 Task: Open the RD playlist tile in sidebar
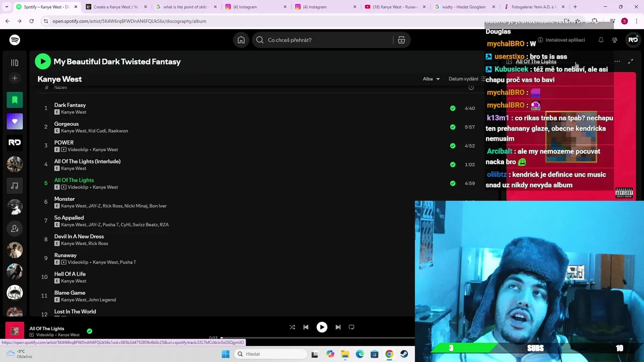[x=15, y=143]
